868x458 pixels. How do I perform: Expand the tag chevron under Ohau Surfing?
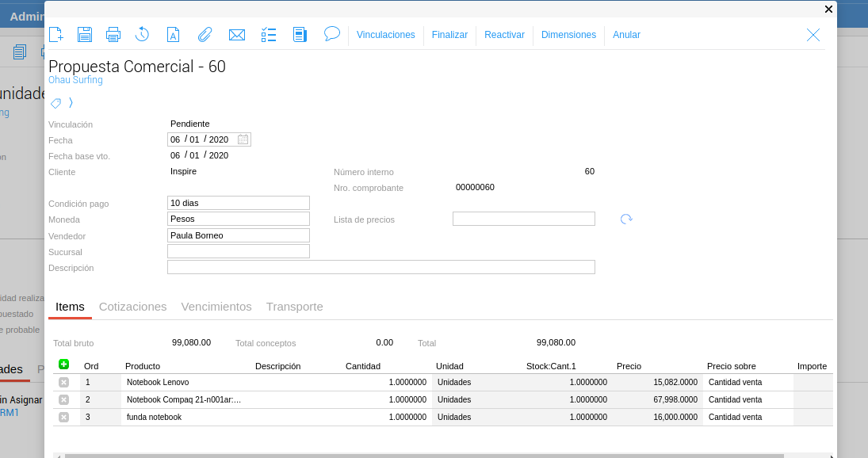(71, 103)
